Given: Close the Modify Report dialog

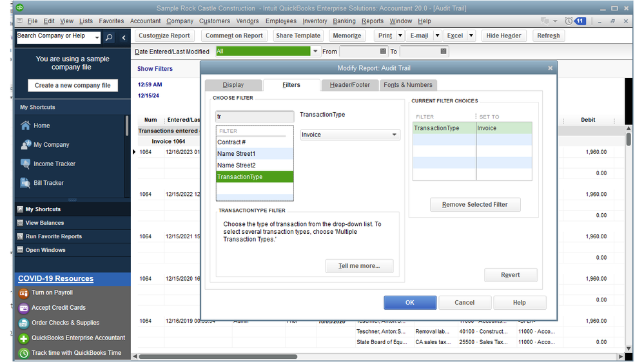Looking at the screenshot, I should 551,68.
